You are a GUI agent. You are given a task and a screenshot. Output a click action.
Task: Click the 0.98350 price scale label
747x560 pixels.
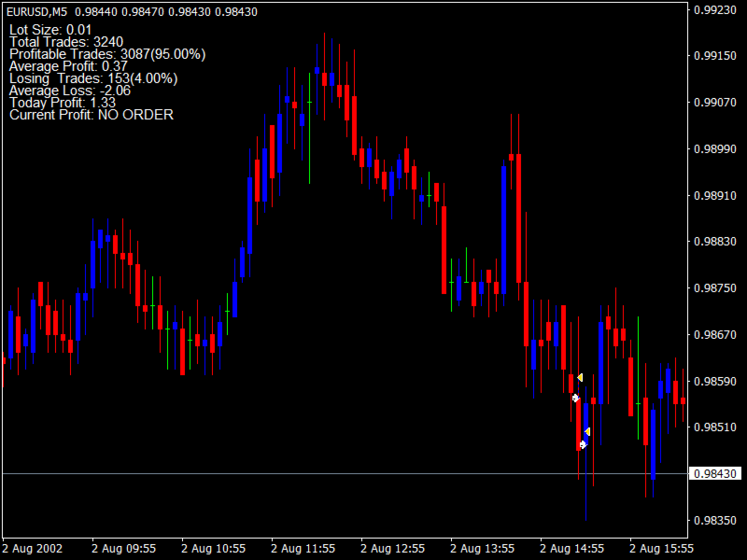coord(715,521)
